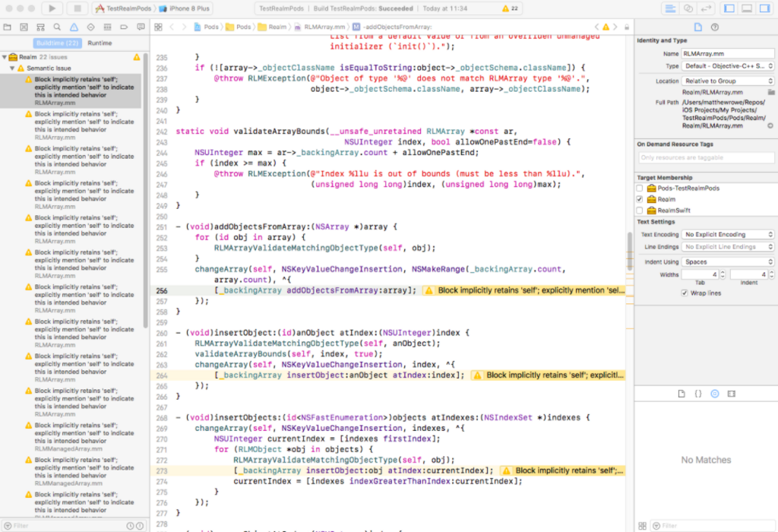This screenshot has height=532, width=778.
Task: Open the Breakpoint navigator
Action: coord(124,27)
